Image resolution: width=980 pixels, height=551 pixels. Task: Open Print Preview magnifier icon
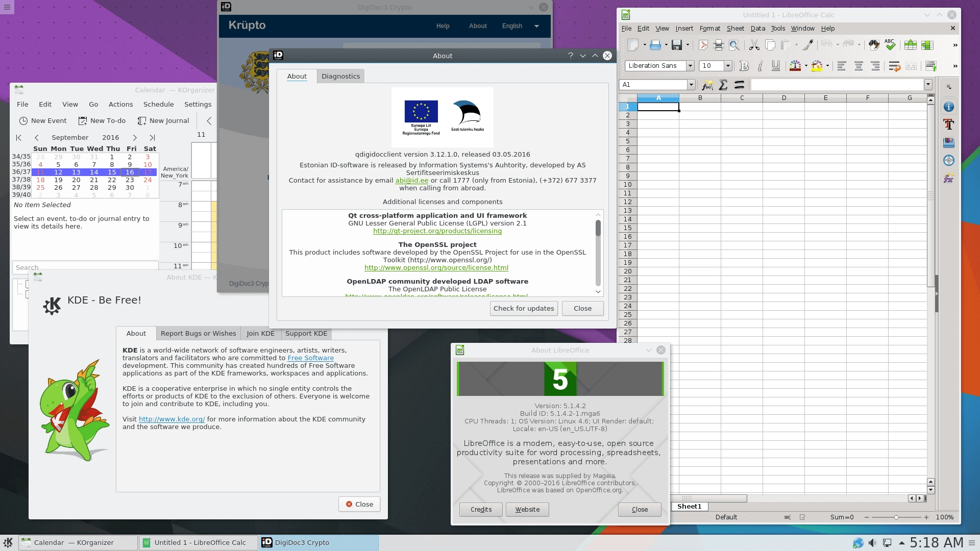pos(734,45)
